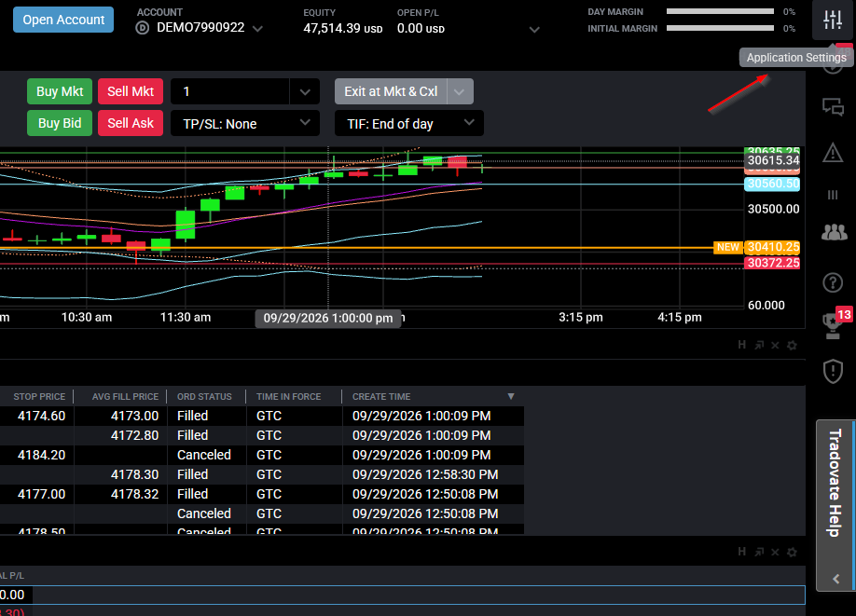Click the Exit at Mkt & Cxl button
The width and height of the screenshot is (856, 616).
(x=391, y=91)
